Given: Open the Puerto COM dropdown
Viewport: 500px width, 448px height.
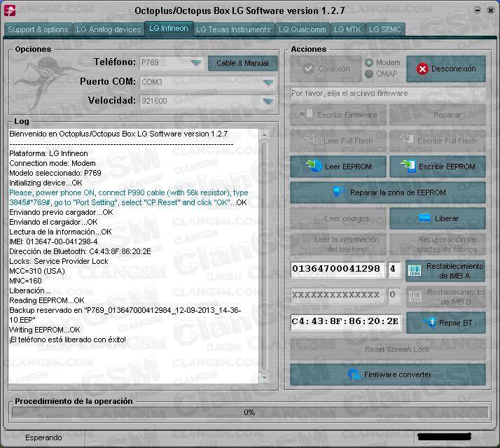Looking at the screenshot, I should click(268, 83).
